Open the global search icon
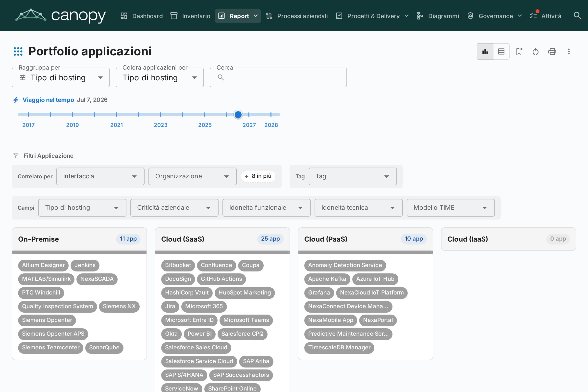 click(x=577, y=16)
